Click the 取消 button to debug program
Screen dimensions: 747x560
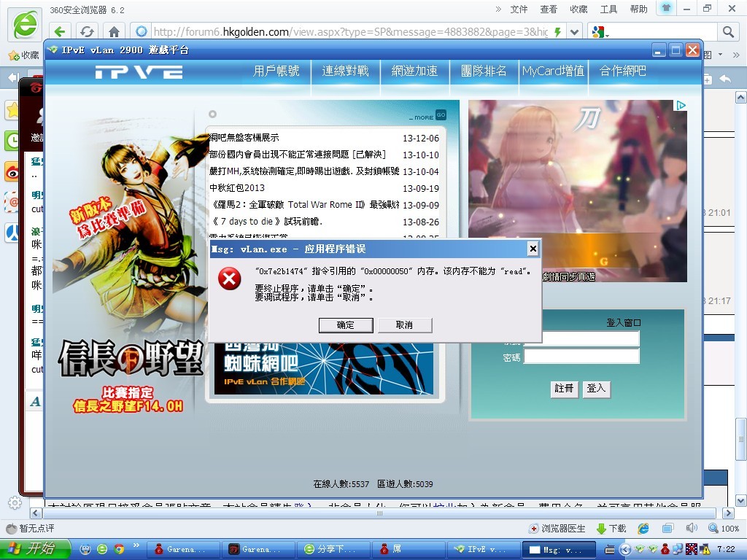point(404,325)
